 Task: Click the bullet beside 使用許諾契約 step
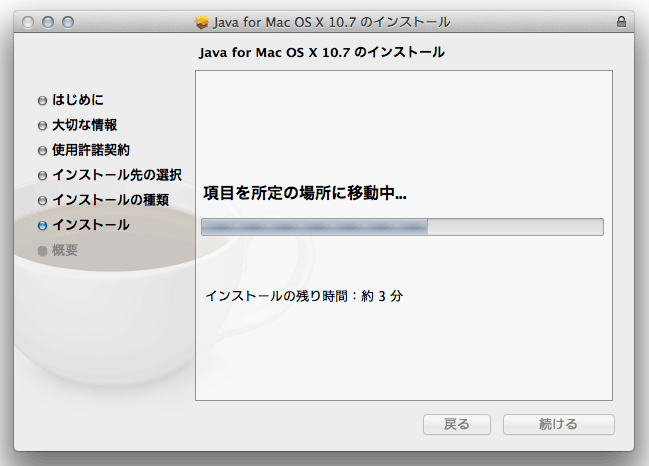point(42,150)
